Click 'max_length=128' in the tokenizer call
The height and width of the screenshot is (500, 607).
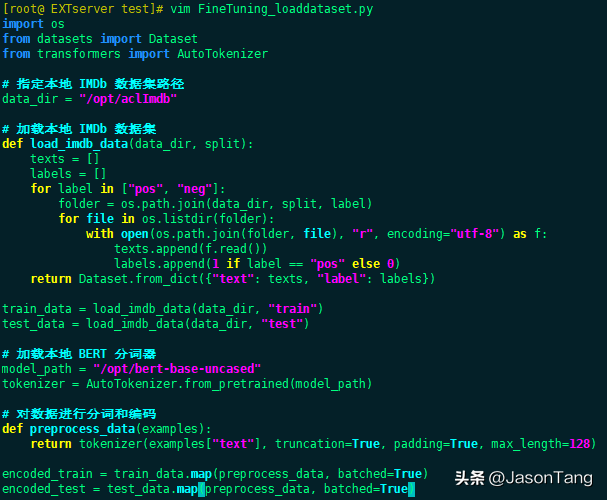[x=541, y=444]
